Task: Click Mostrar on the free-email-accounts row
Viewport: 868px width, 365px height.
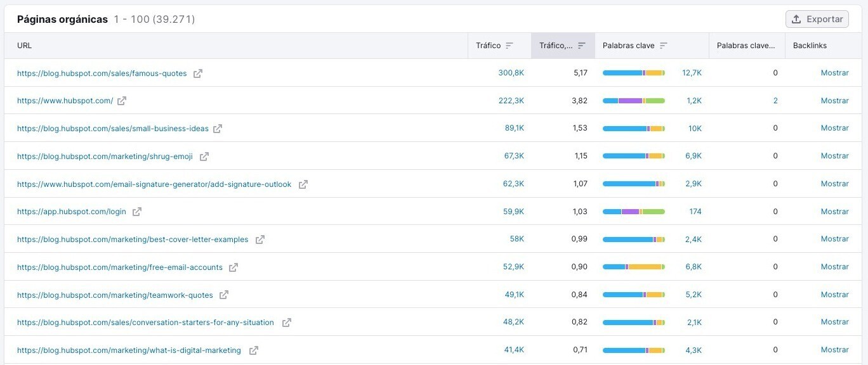Action: click(834, 266)
